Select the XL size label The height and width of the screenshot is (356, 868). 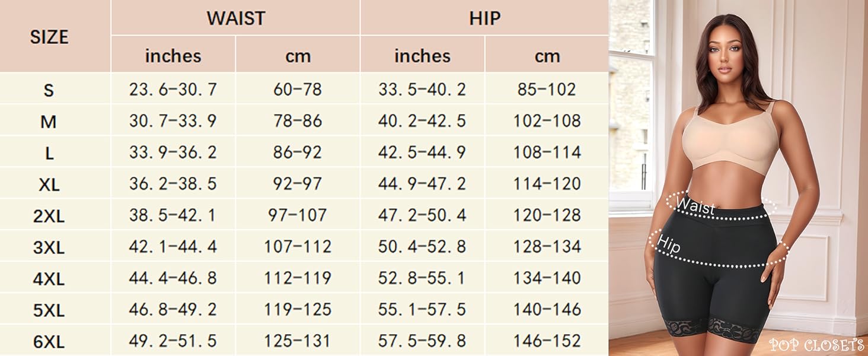point(49,185)
